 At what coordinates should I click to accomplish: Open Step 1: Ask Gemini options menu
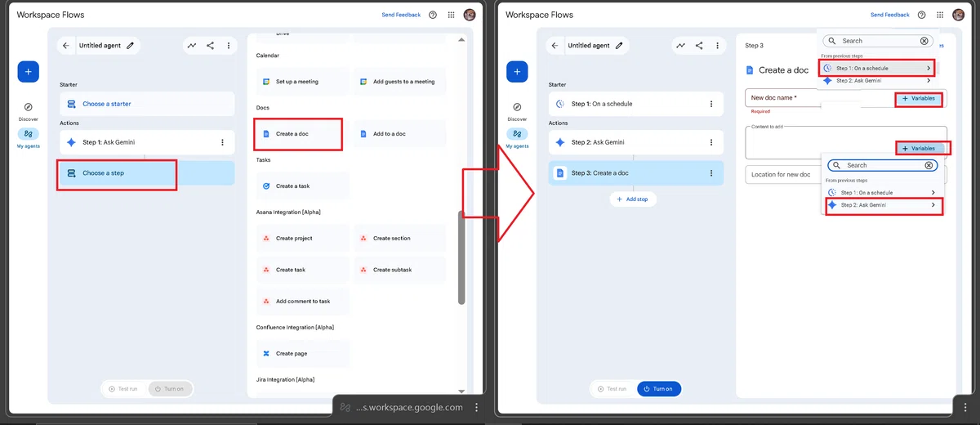[x=223, y=142]
